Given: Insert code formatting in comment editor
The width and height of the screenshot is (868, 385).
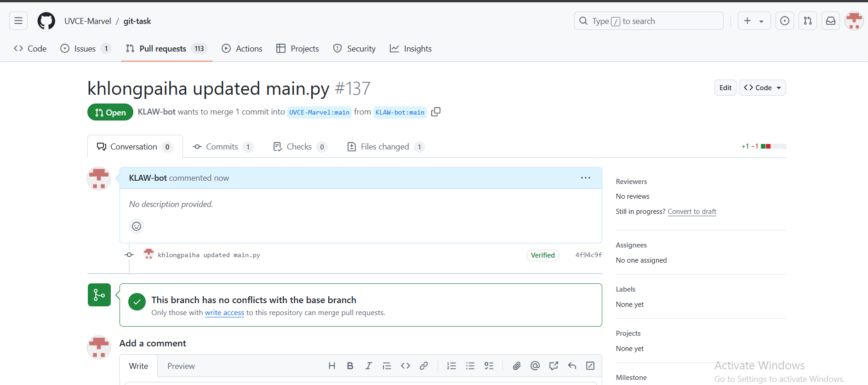Looking at the screenshot, I should click(x=405, y=366).
